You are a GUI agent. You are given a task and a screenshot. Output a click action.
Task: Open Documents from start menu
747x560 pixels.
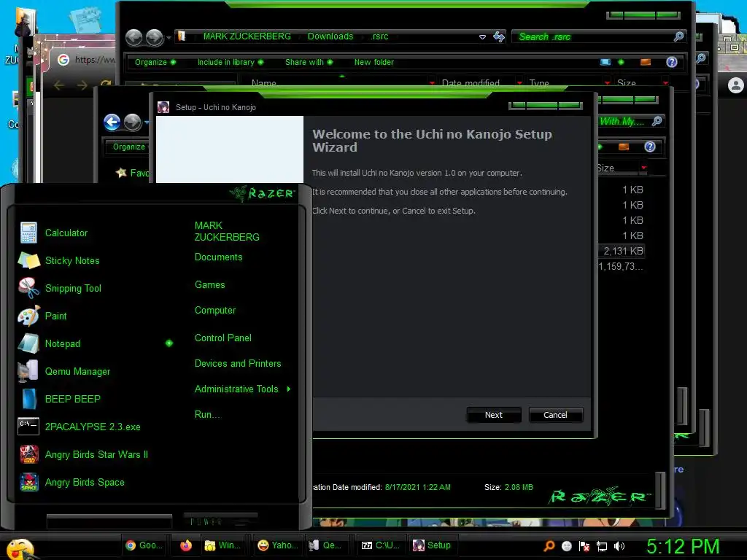point(218,257)
